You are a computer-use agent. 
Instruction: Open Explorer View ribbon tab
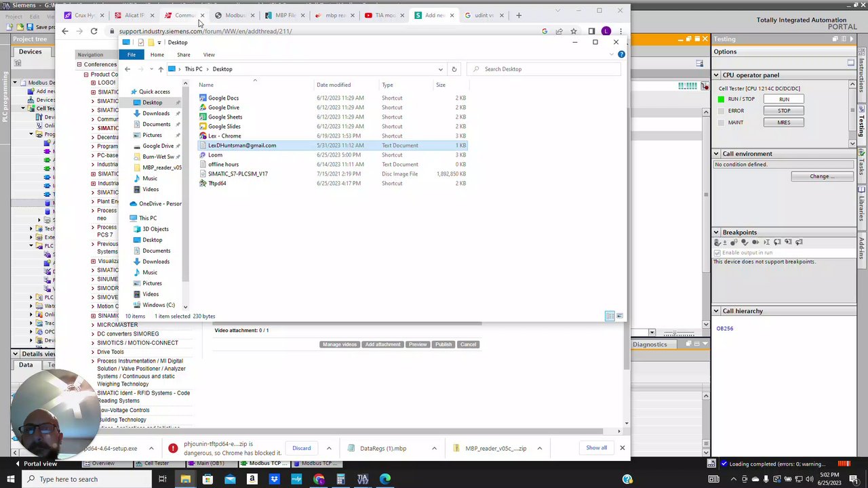tap(209, 55)
